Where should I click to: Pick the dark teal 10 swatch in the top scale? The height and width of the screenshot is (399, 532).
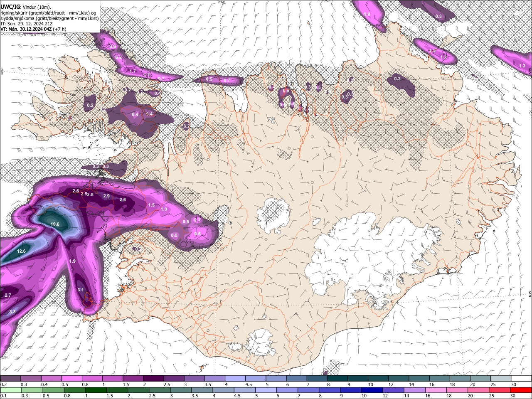click(x=378, y=379)
